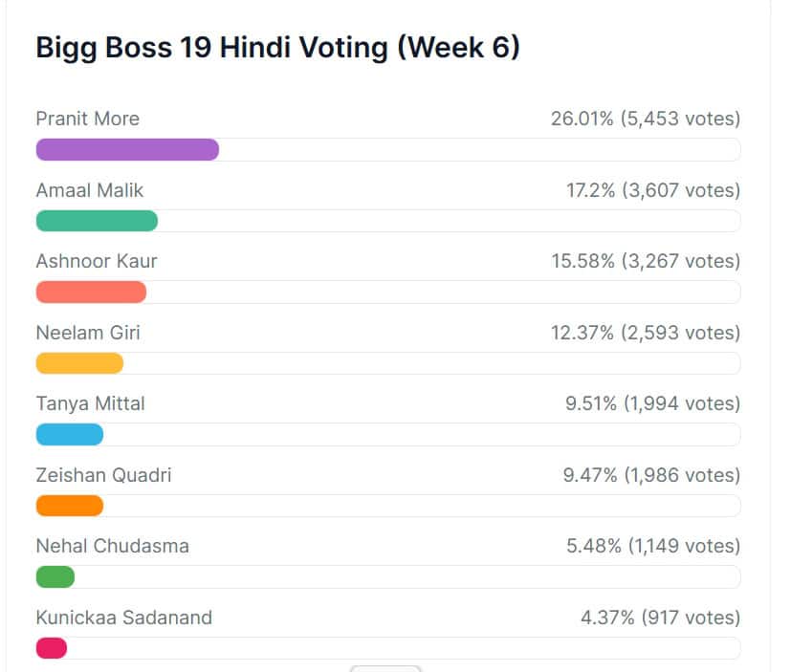This screenshot has height=672, width=791.
Task: Choose the Ashnoor Kaur option label
Action: (97, 261)
